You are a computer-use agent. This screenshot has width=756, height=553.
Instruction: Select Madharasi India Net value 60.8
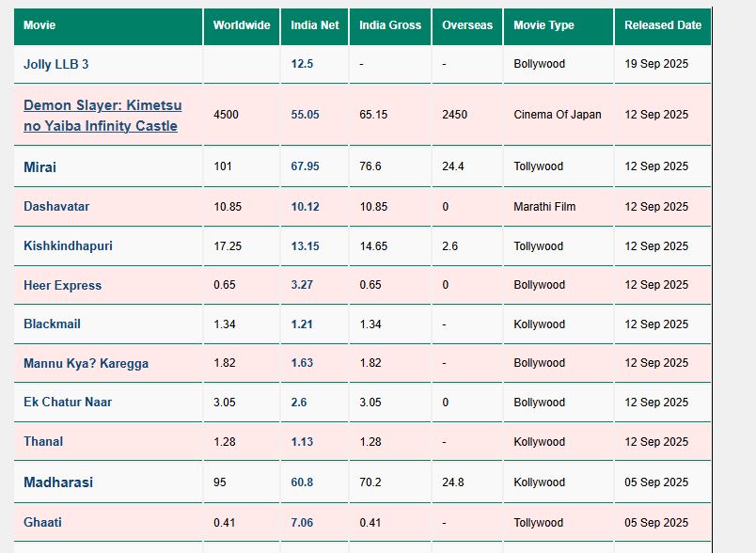(302, 482)
